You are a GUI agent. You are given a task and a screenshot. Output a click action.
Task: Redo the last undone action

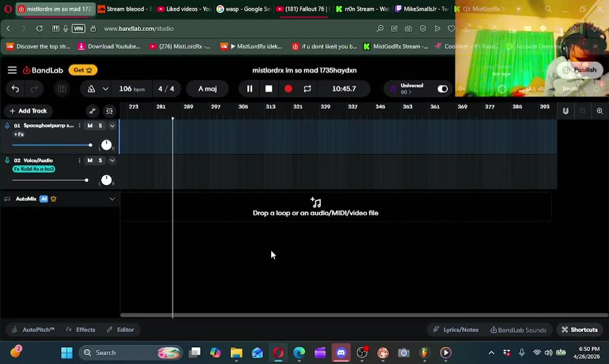click(34, 89)
